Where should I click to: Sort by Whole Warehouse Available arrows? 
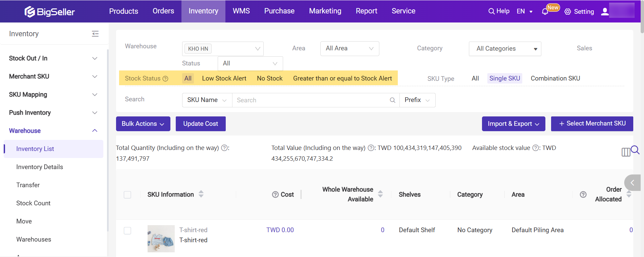coord(380,194)
